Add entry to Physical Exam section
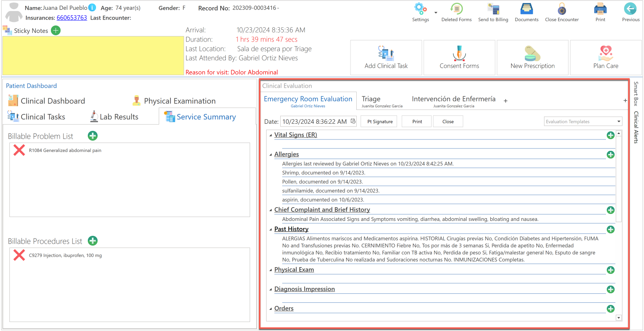 click(x=610, y=270)
